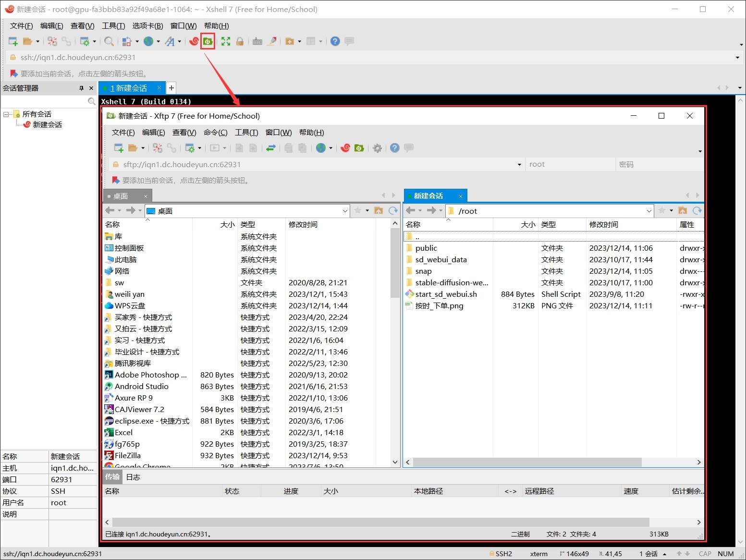Expand the local 桌面 path dropdown
Image resolution: width=746 pixels, height=560 pixels.
click(345, 211)
